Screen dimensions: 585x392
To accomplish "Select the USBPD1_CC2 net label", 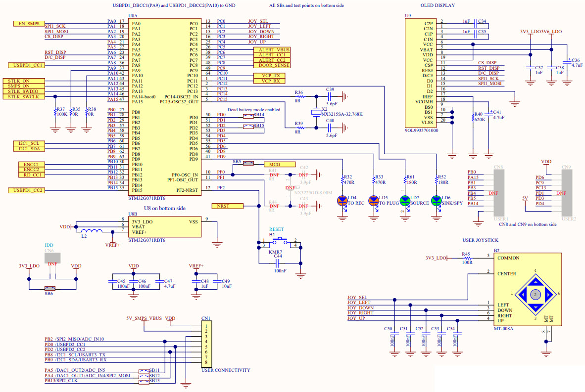I will click(x=27, y=190).
